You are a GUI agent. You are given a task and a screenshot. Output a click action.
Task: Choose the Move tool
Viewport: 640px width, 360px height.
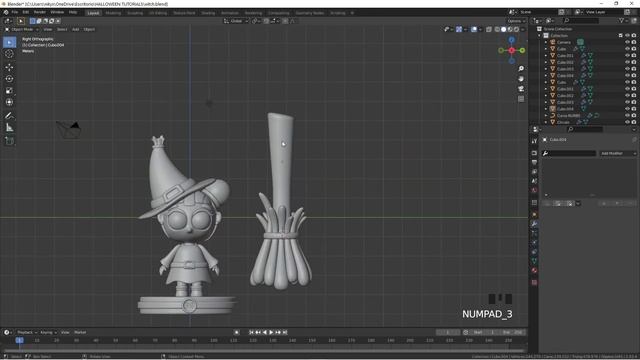pos(9,67)
